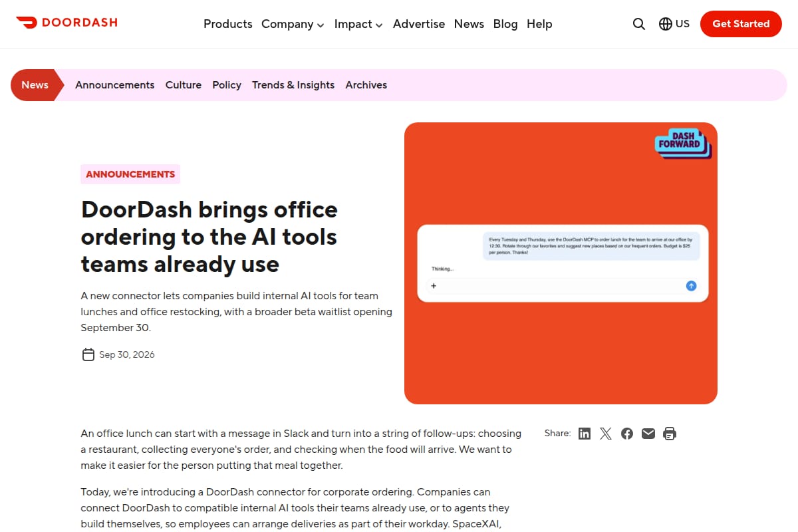Open News in the top navigation
798x532 pixels.
pyautogui.click(x=469, y=24)
